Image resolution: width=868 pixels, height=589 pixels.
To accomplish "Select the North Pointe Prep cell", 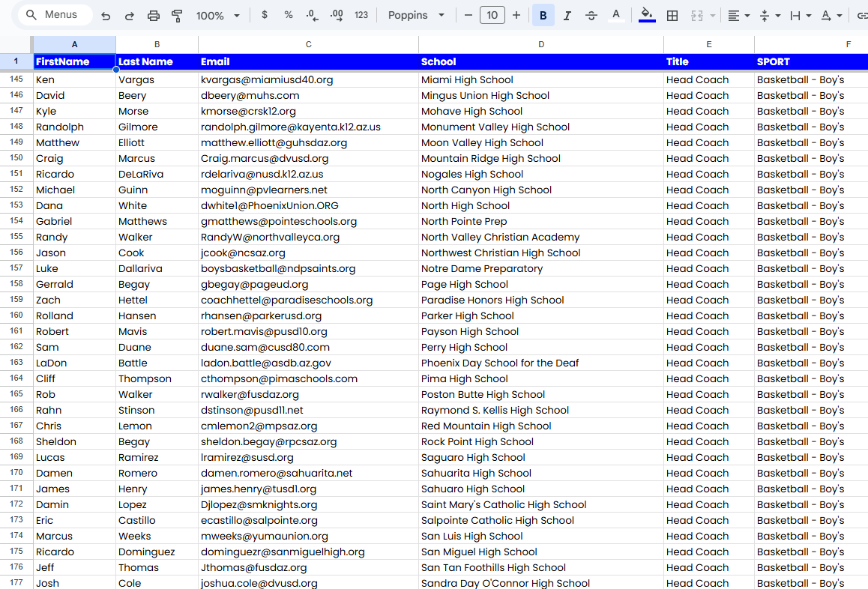I will pos(541,221).
